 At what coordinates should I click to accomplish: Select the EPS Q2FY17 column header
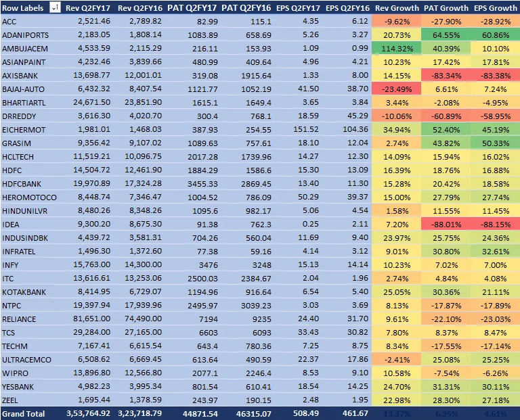[x=298, y=7]
